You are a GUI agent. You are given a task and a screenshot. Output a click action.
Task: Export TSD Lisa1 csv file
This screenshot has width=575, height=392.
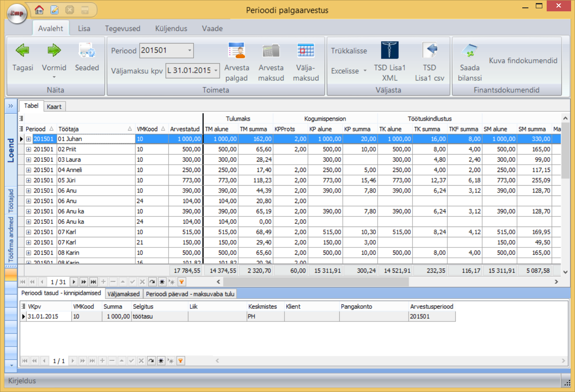coord(430,51)
